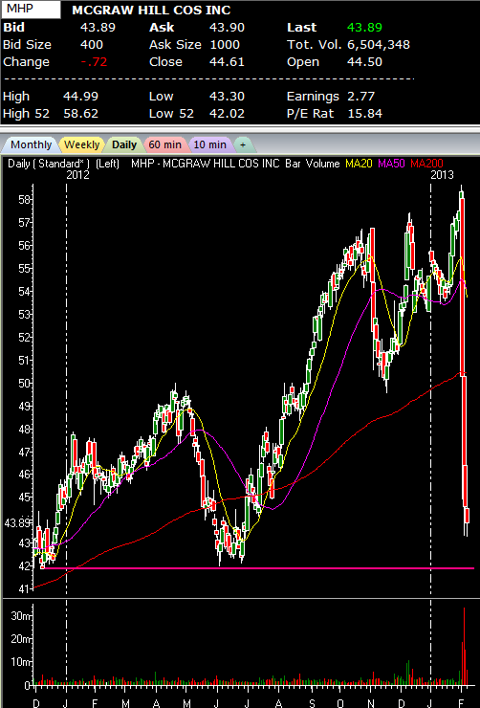Click the Bar chart type label

293,163
